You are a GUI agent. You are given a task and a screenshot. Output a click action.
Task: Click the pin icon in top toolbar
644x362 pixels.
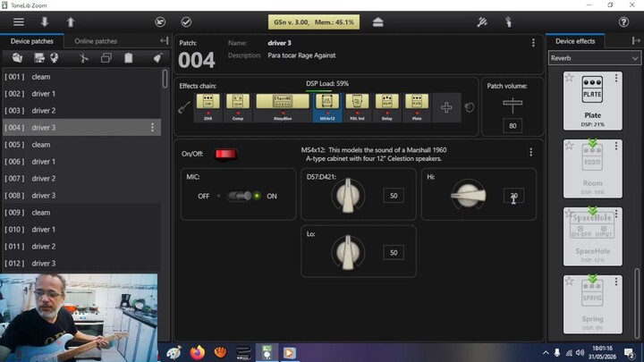pyautogui.click(x=508, y=22)
